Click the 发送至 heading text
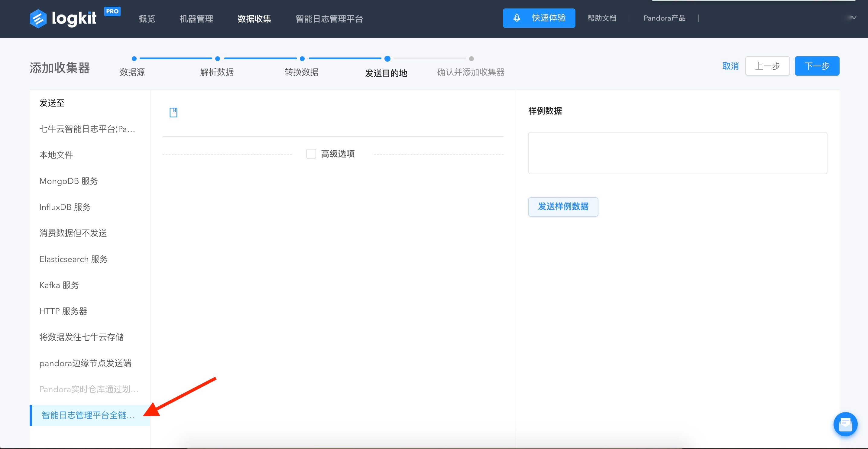Viewport: 868px width, 449px height. pyautogui.click(x=52, y=103)
